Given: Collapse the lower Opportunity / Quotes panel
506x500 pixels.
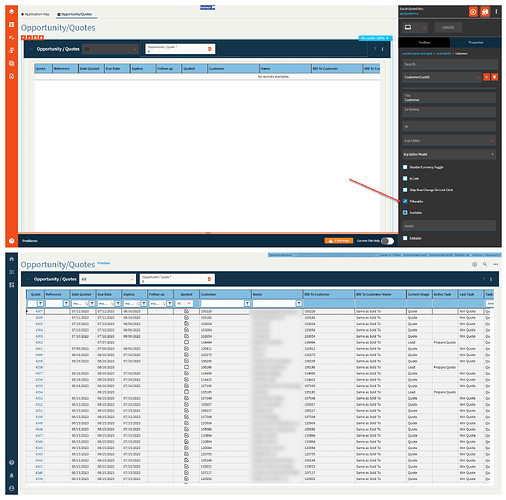Looking at the screenshot, I should pyautogui.click(x=28, y=279).
